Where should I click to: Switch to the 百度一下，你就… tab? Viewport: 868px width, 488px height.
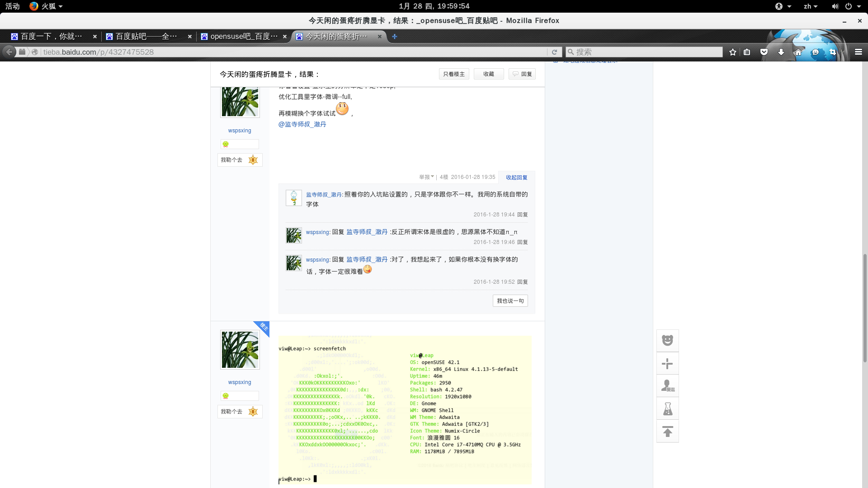coord(52,37)
